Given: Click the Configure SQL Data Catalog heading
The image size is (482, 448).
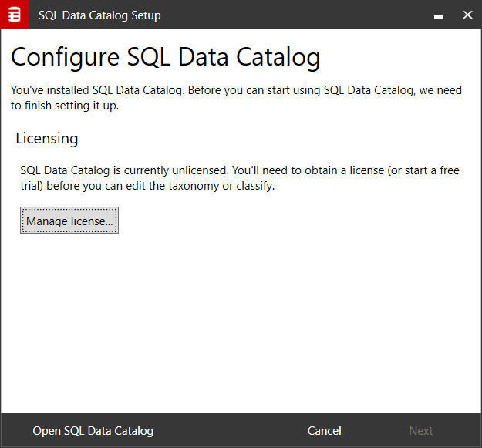Looking at the screenshot, I should (x=165, y=57).
